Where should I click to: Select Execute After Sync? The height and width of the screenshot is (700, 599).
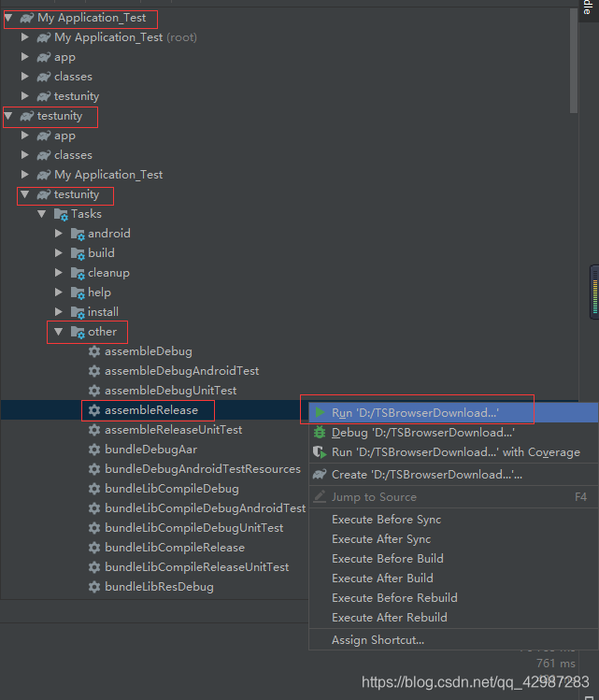coord(454,539)
